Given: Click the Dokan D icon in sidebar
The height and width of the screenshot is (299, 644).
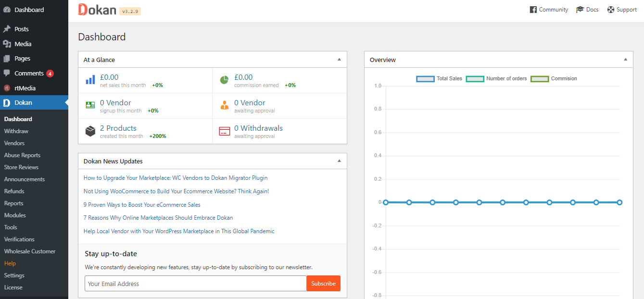Looking at the screenshot, I should [x=7, y=102].
